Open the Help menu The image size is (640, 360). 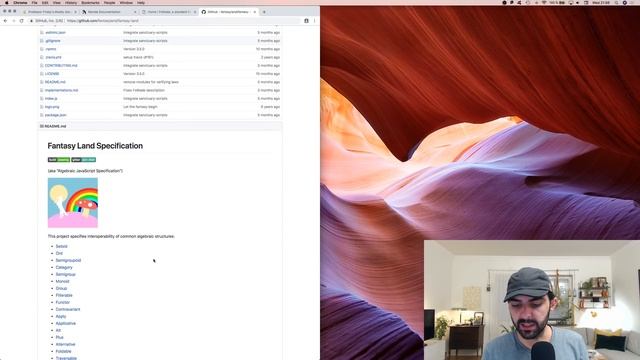click(141, 2)
